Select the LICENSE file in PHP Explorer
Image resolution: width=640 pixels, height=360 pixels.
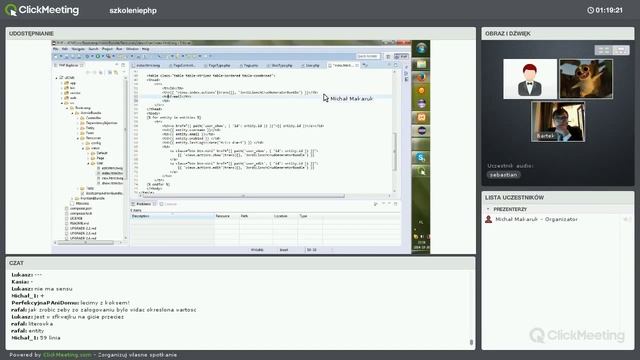point(76,218)
